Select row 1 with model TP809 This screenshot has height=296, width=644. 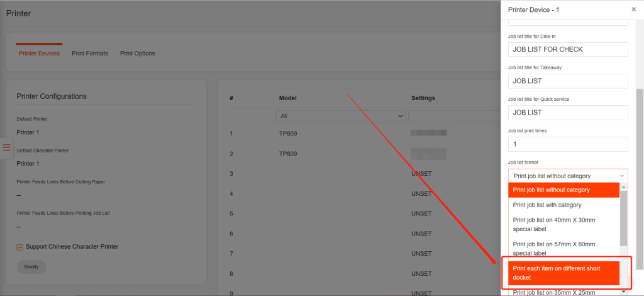tap(363, 134)
